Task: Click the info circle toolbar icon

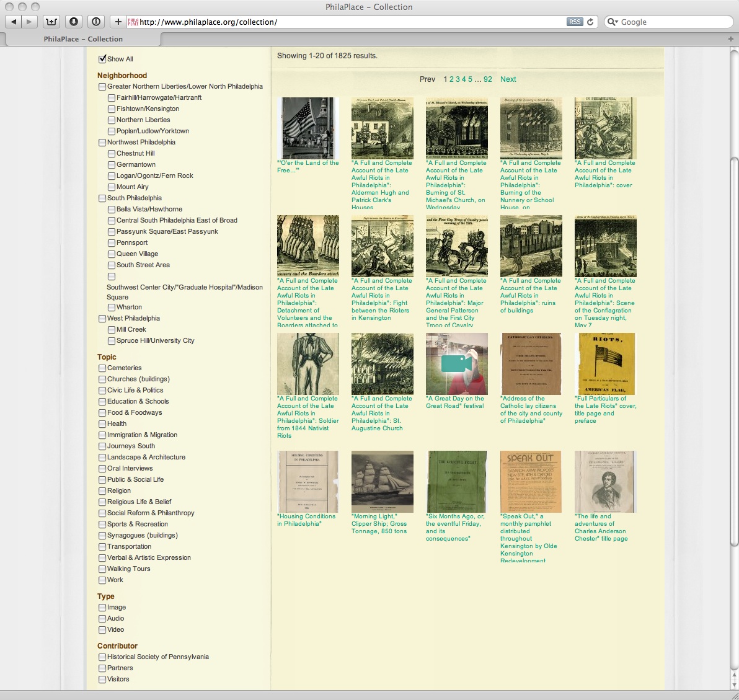Action: click(96, 22)
